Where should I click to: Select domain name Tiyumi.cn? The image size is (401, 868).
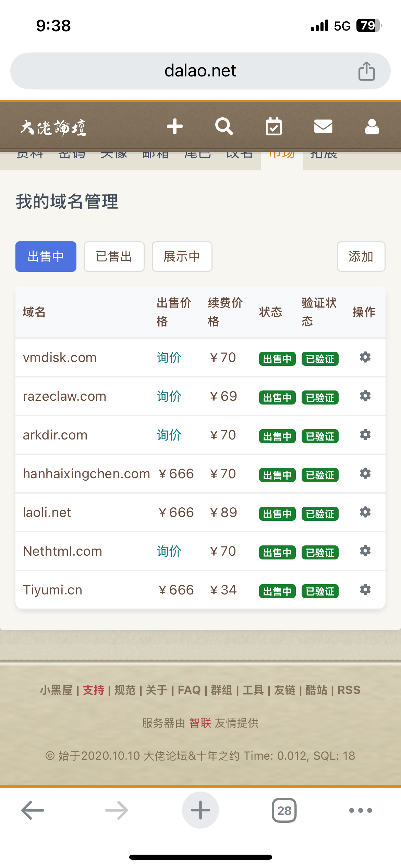52,590
